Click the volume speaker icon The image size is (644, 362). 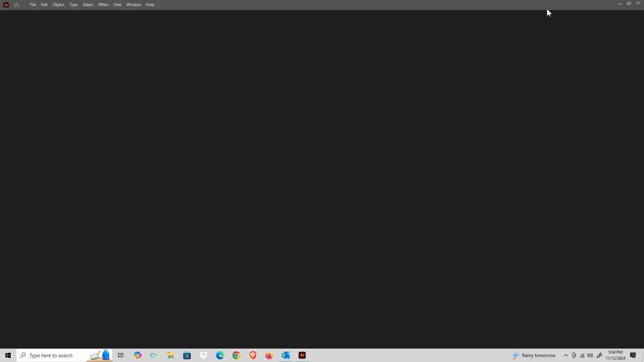(x=590, y=355)
